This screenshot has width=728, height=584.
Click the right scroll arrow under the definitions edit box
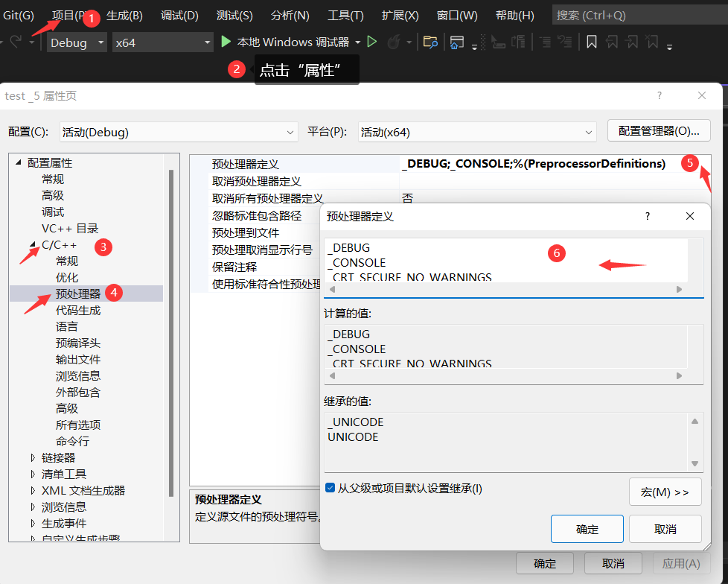click(680, 289)
